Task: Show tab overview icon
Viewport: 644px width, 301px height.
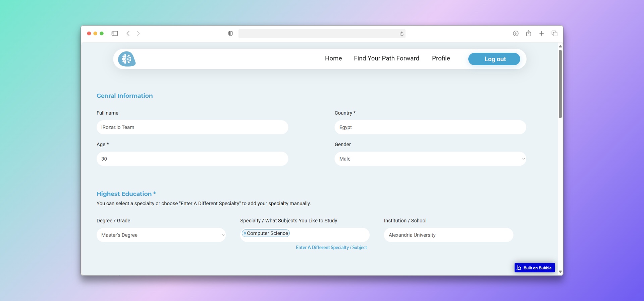Action: tap(554, 34)
